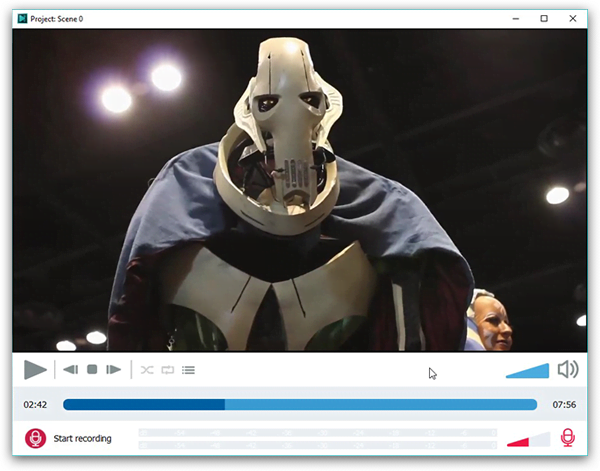Click the audio level meter
The width and height of the screenshot is (600, 471).
tap(318, 439)
